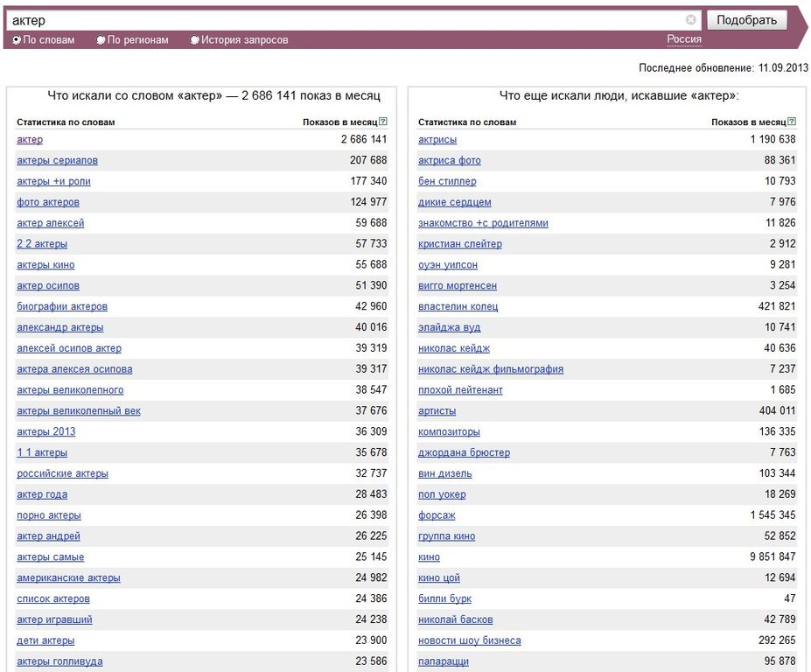Follow the 'николас кейдж фильмография' link
The image size is (811, 672).
pos(490,369)
